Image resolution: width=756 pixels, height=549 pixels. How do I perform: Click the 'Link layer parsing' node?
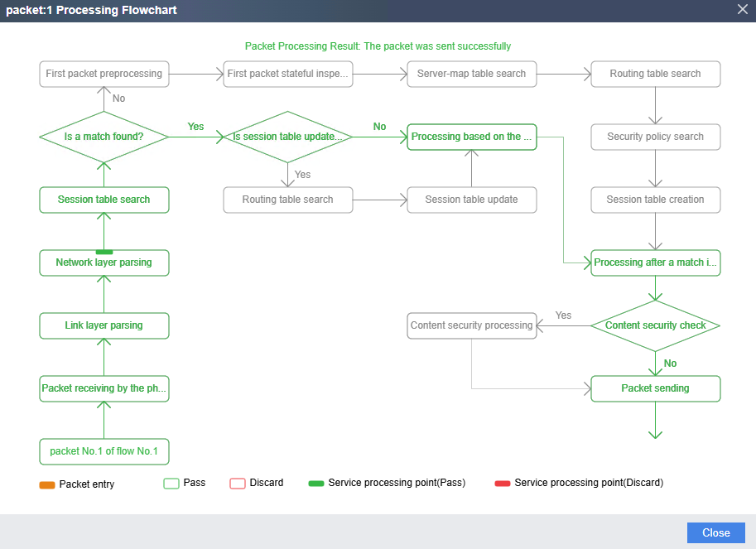click(x=104, y=325)
